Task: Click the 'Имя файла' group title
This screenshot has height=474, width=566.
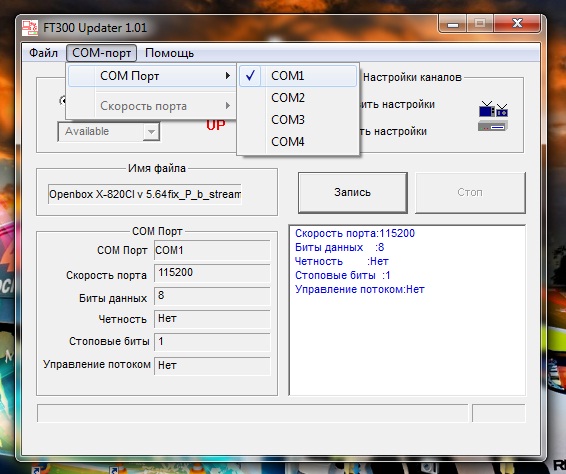Action: click(157, 168)
